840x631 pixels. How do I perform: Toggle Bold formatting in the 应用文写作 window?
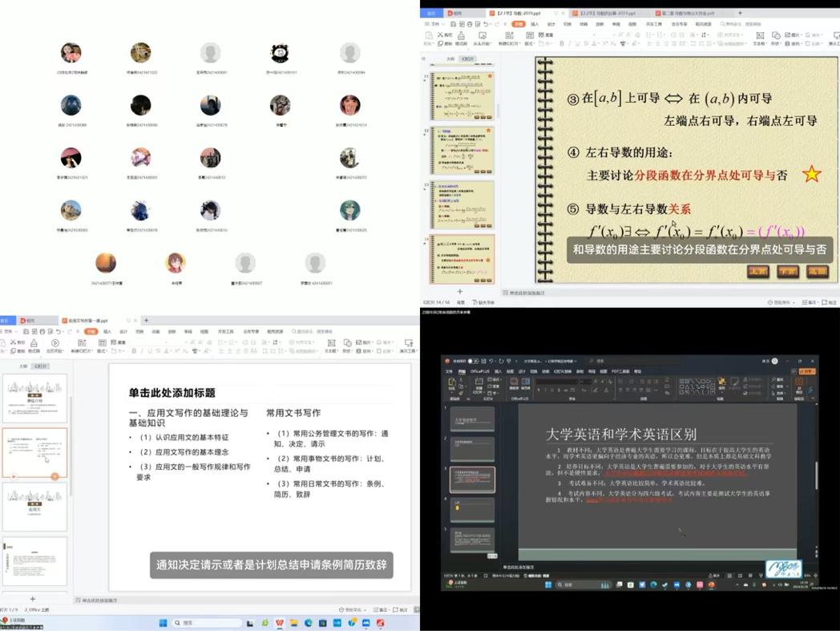[x=133, y=351]
